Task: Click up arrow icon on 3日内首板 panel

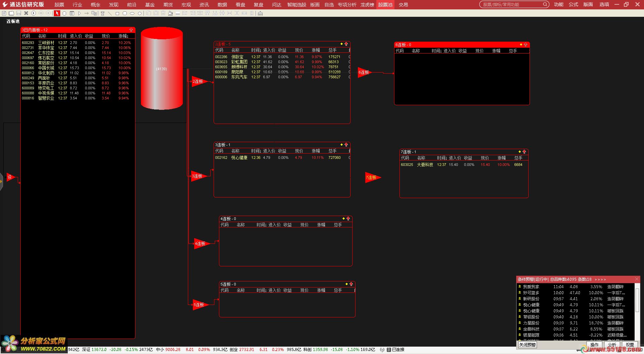Action: [x=131, y=30]
